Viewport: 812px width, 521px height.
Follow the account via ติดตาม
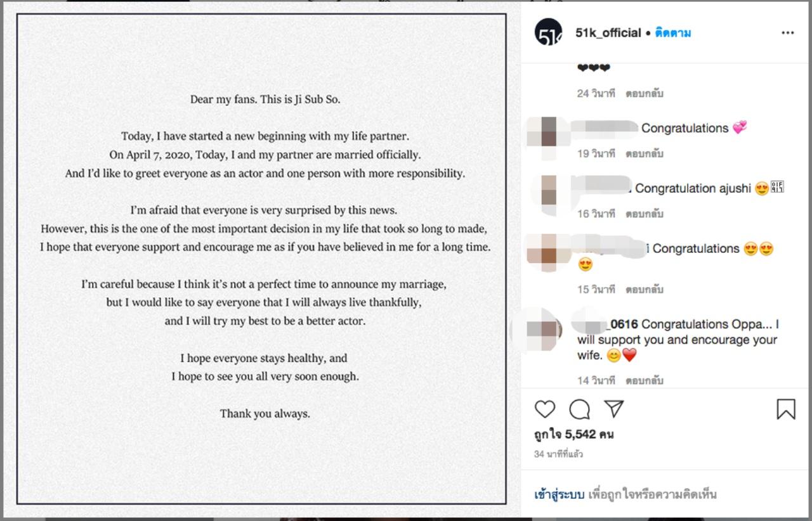pos(673,33)
